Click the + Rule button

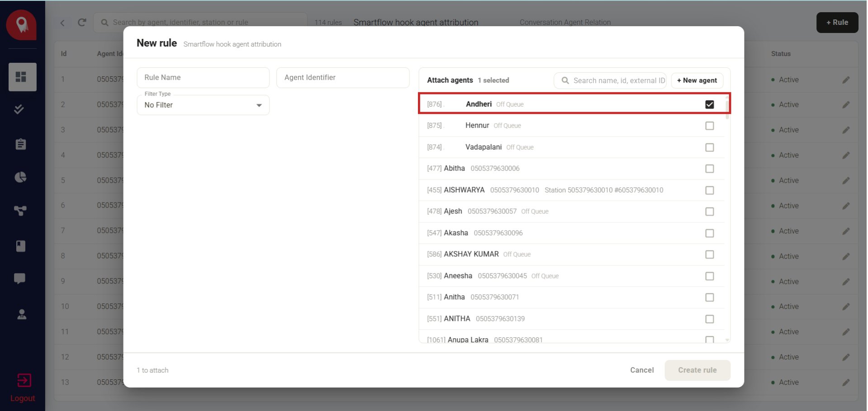837,23
